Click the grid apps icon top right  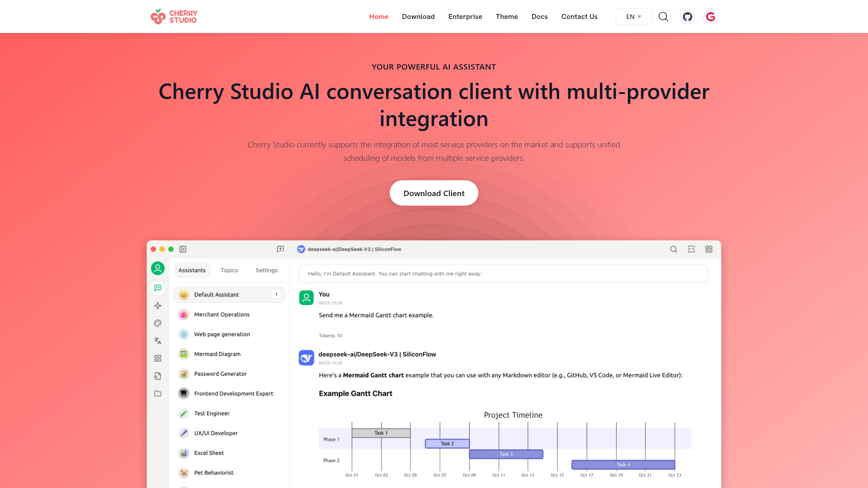pyautogui.click(x=709, y=249)
